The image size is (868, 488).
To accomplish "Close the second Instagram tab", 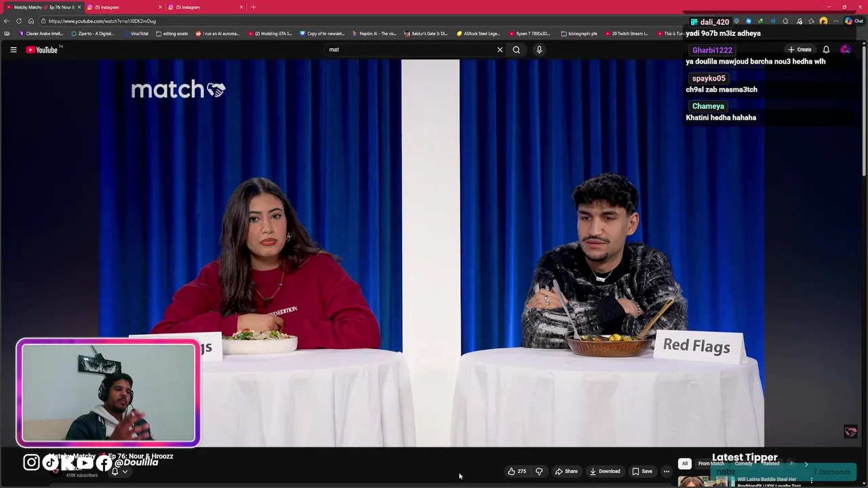I will point(241,7).
